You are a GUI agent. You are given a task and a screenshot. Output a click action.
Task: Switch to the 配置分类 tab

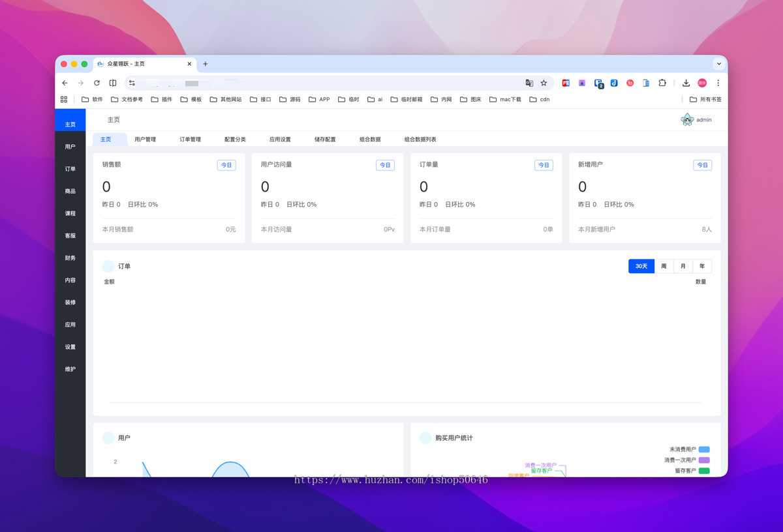(x=235, y=140)
